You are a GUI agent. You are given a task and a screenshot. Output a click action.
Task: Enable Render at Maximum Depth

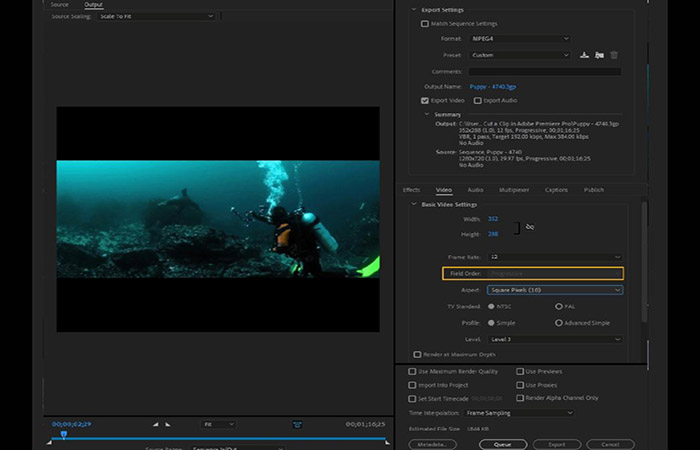[417, 354]
